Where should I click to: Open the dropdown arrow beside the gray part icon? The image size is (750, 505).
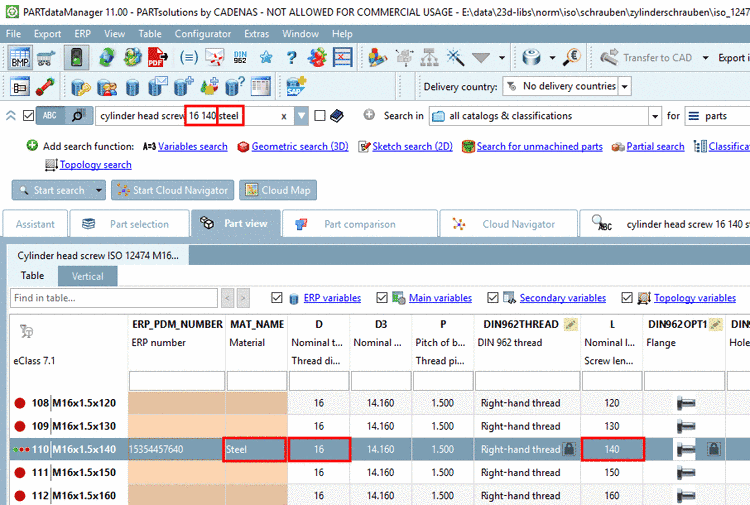coord(552,58)
